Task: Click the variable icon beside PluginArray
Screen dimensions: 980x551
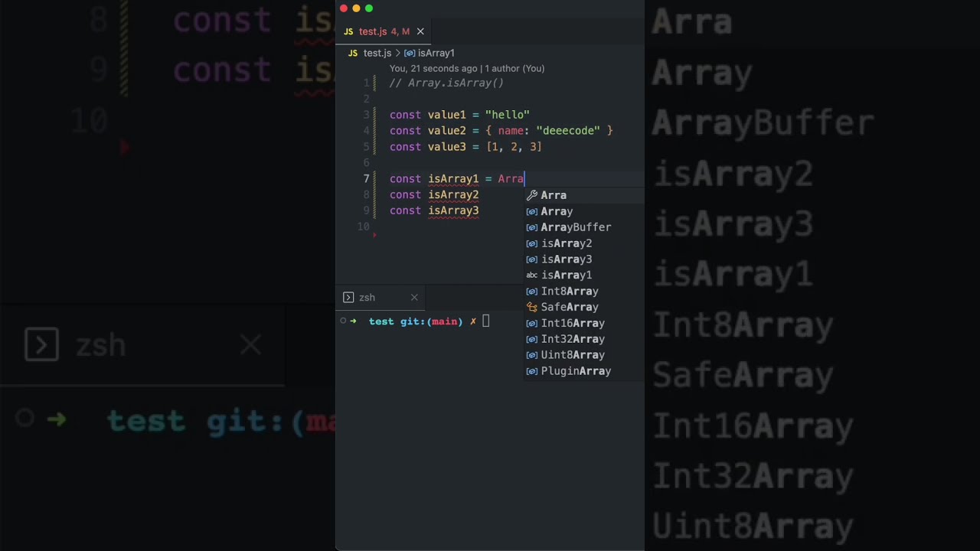Action: [x=532, y=371]
